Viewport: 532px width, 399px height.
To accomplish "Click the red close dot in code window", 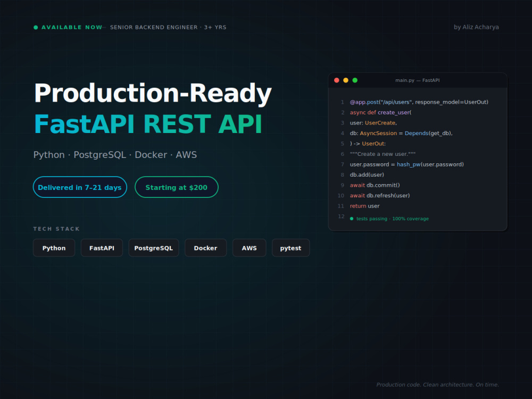I will coord(337,80).
